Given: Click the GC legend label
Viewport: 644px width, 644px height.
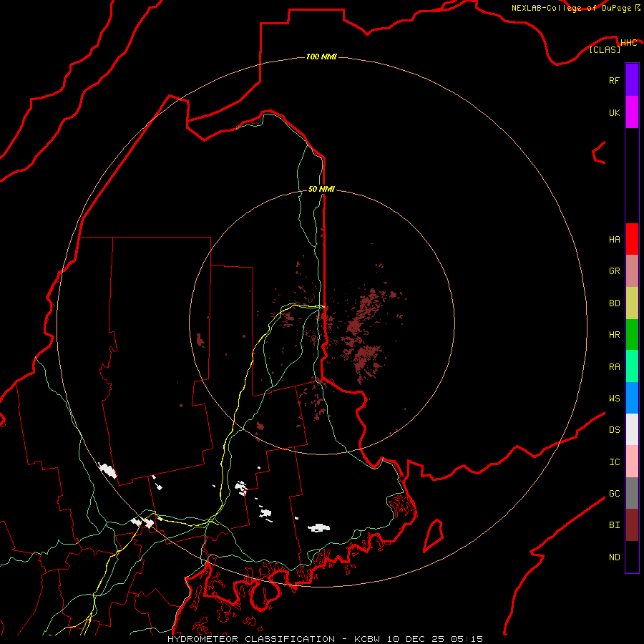Looking at the screenshot, I should pyautogui.click(x=614, y=494).
